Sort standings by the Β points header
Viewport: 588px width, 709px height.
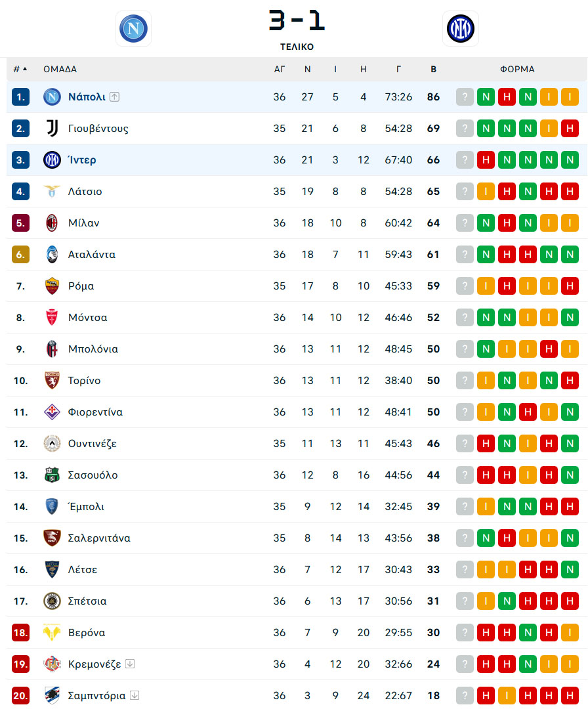click(x=433, y=69)
